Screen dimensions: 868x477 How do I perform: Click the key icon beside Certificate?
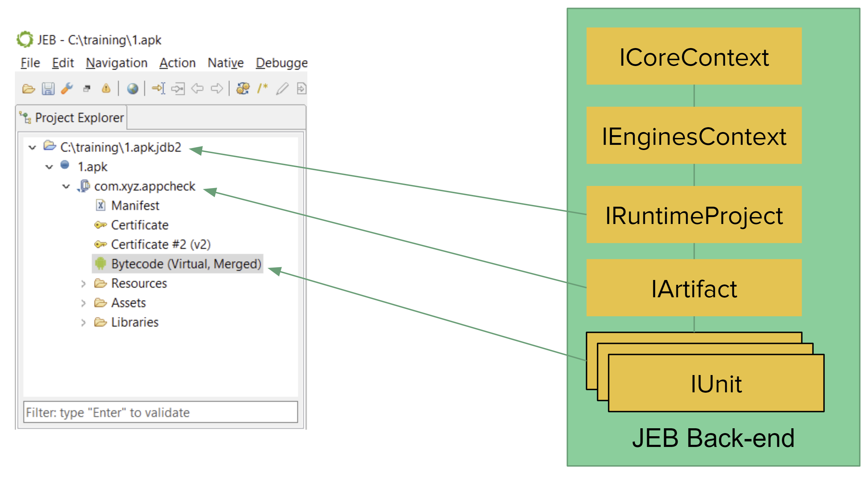coord(101,225)
